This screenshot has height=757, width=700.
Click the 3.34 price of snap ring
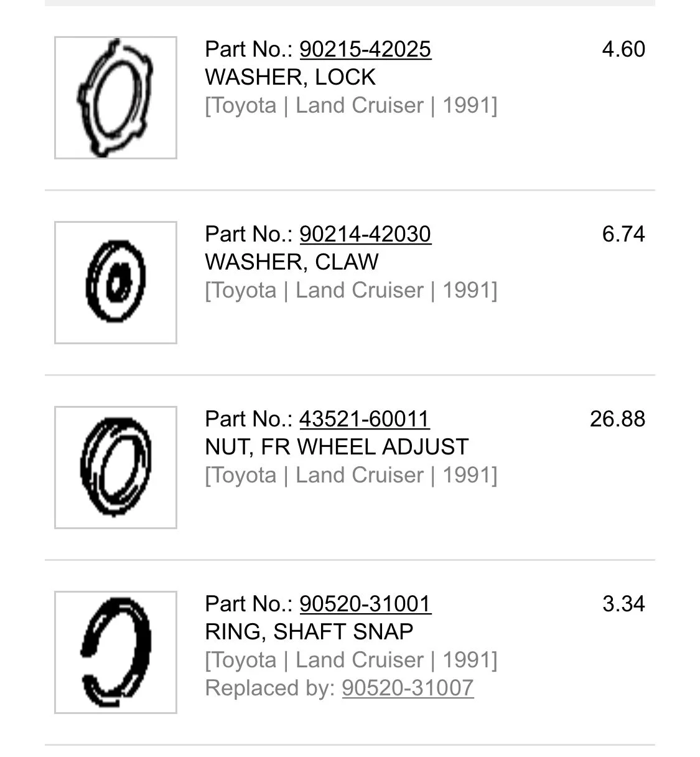coord(623,604)
